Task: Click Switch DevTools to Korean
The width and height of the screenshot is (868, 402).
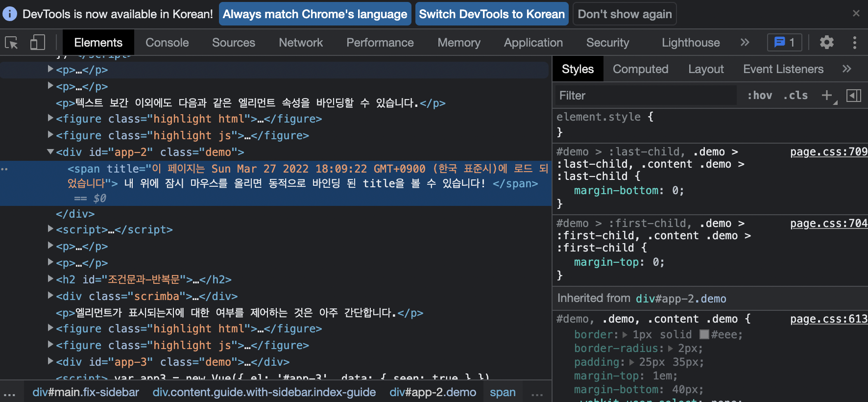Action: [x=492, y=14]
